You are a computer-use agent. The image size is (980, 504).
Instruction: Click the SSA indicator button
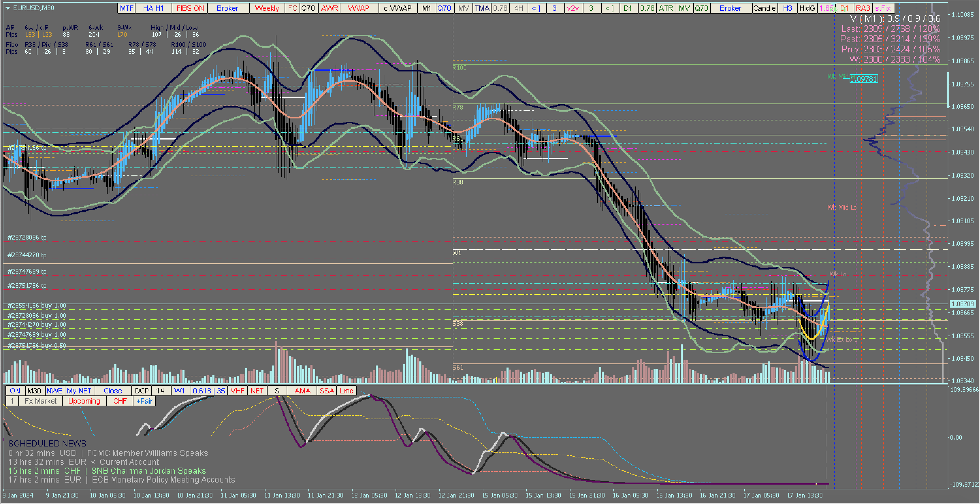pyautogui.click(x=326, y=391)
